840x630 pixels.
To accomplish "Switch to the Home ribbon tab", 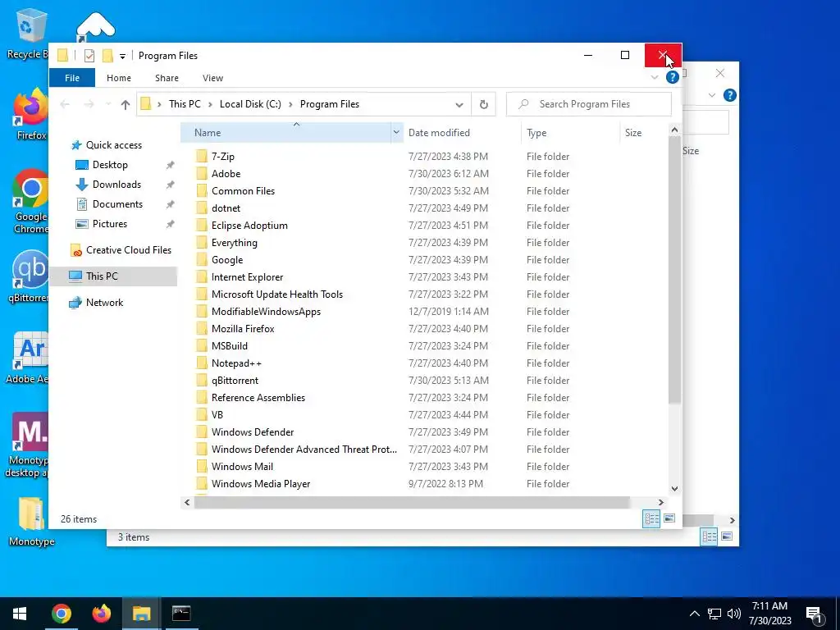I will (x=118, y=78).
